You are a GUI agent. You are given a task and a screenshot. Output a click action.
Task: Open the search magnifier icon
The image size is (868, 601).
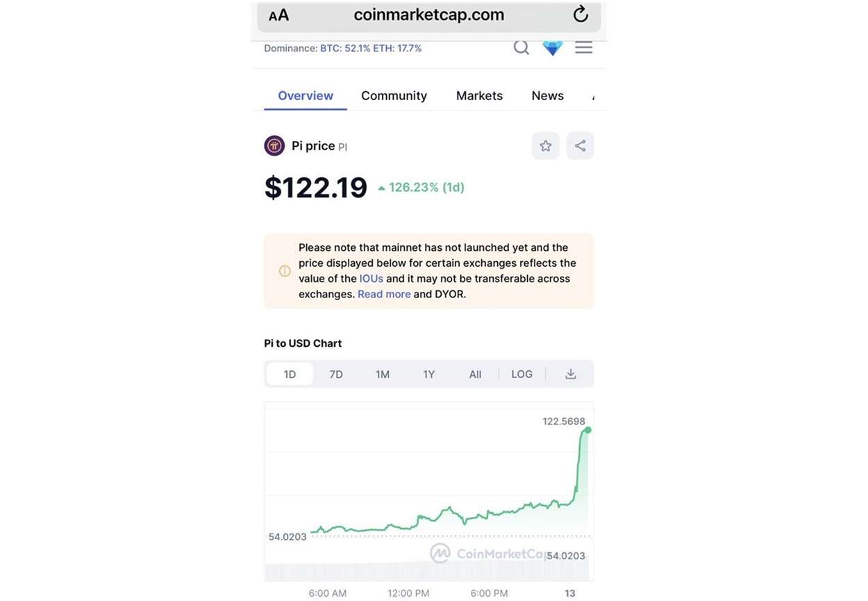[x=521, y=47]
